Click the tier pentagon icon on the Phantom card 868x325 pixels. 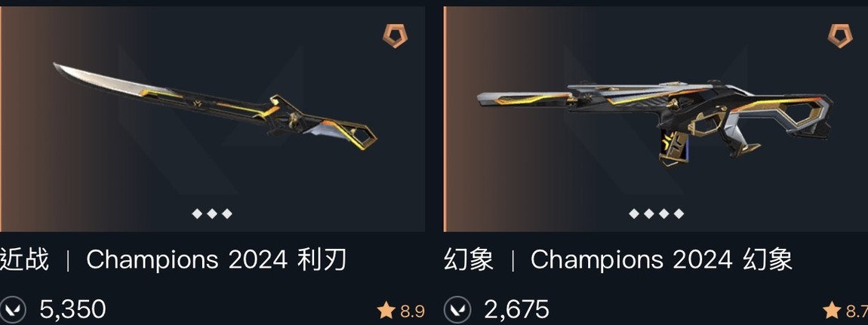(840, 35)
